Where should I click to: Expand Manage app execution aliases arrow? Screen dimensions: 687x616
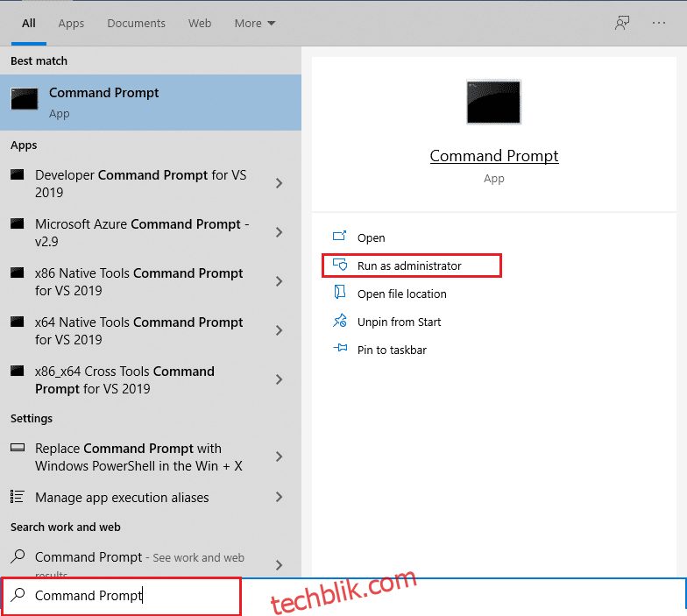(x=279, y=497)
